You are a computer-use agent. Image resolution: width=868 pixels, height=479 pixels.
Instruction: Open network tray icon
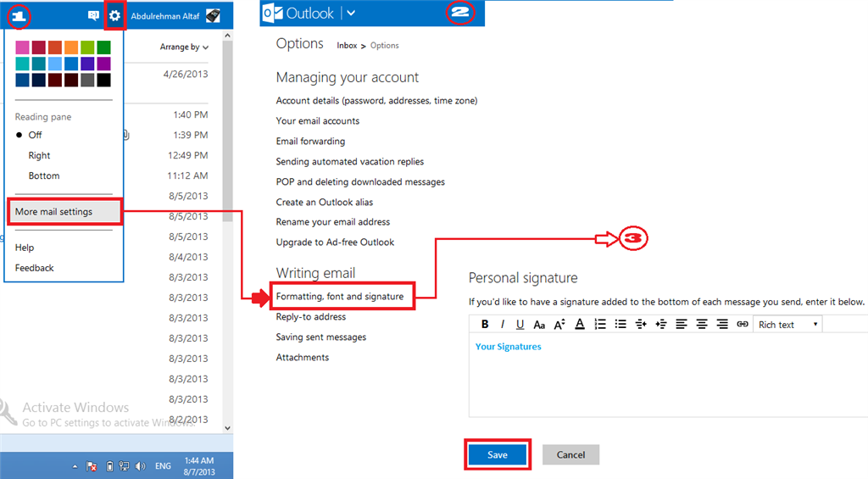coord(124,467)
